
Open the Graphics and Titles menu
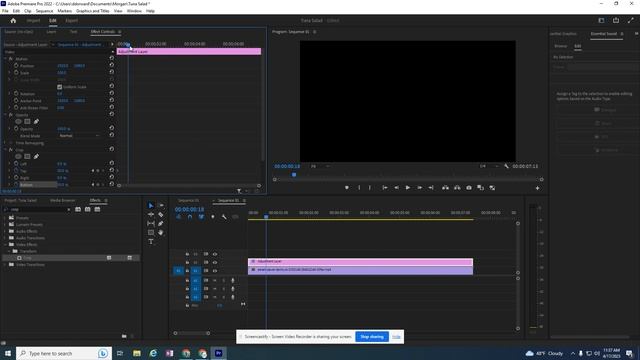[93, 11]
